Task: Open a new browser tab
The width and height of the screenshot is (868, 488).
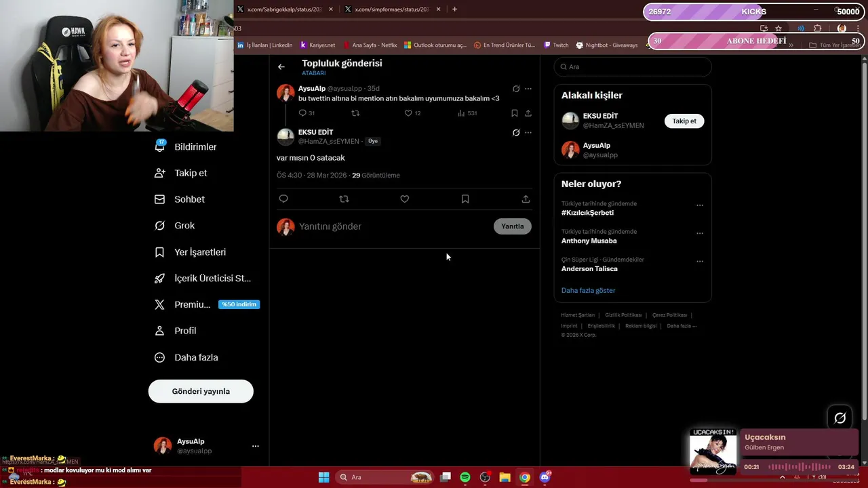Action: click(454, 9)
